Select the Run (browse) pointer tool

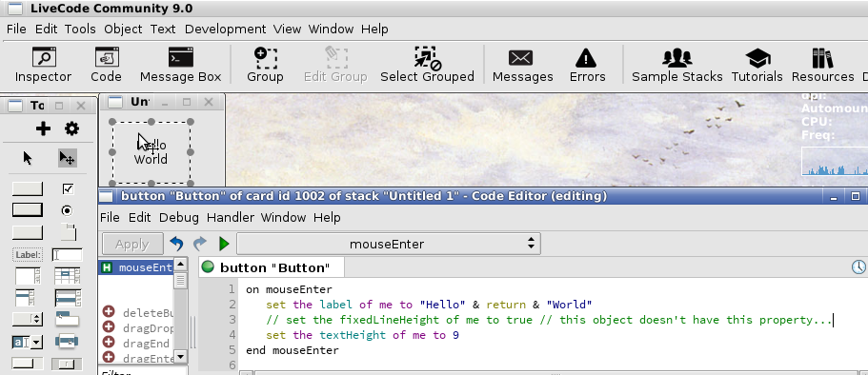[x=27, y=158]
